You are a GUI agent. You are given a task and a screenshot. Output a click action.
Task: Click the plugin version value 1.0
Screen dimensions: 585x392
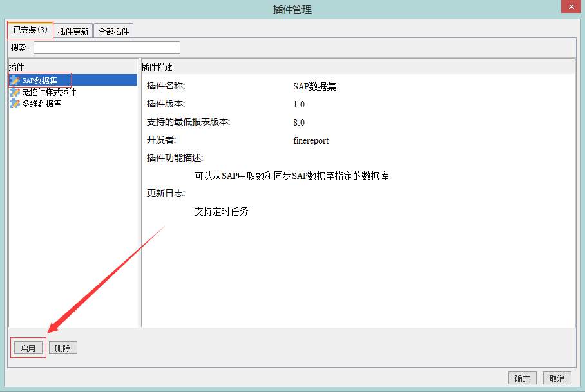299,104
